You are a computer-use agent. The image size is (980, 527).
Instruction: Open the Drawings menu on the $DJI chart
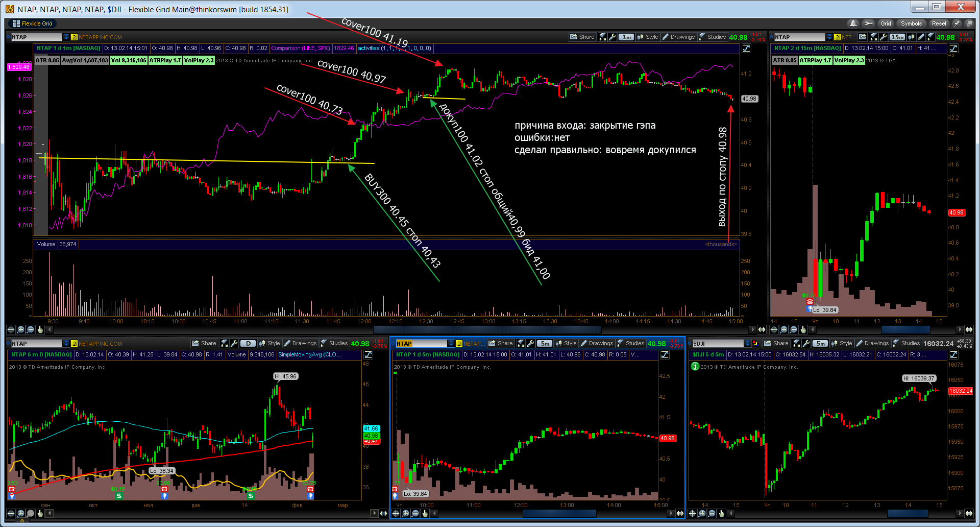[x=872, y=343]
